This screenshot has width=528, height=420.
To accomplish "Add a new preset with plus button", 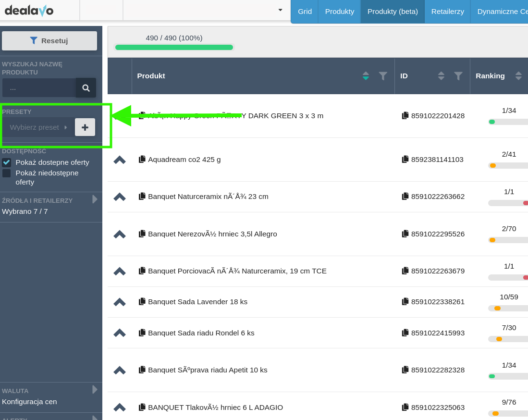I will pyautogui.click(x=85, y=127).
